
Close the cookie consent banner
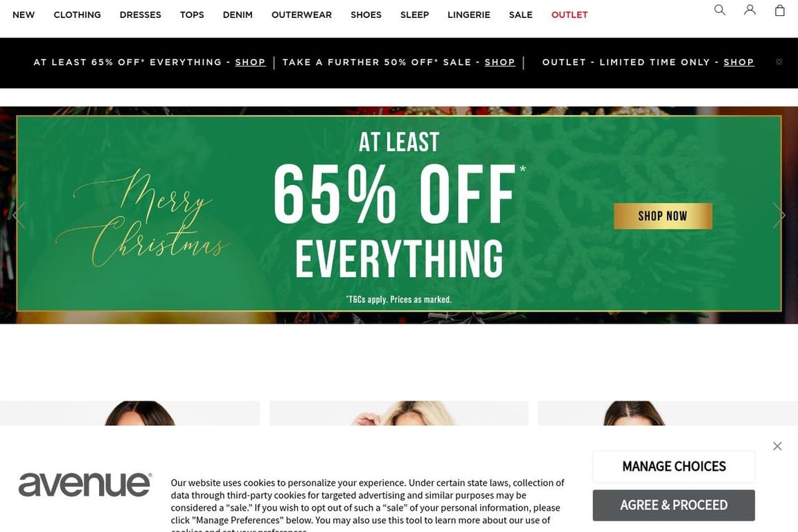click(x=777, y=446)
